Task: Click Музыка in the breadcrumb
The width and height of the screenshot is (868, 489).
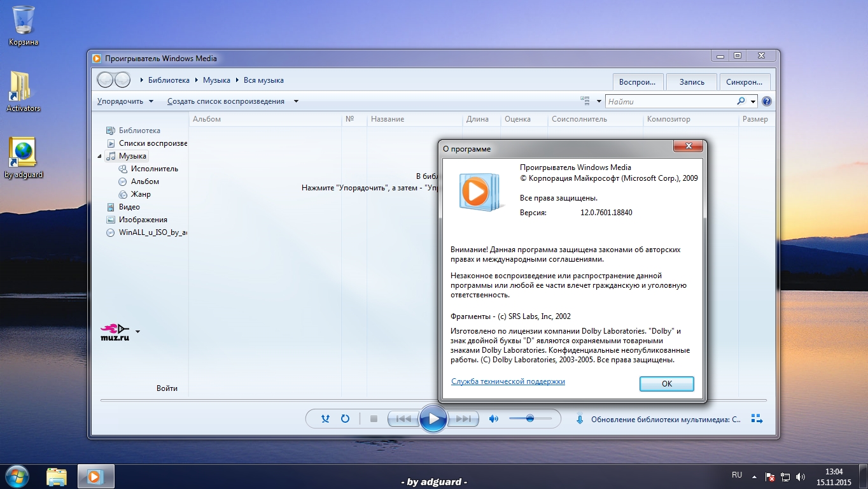Action: tap(216, 80)
